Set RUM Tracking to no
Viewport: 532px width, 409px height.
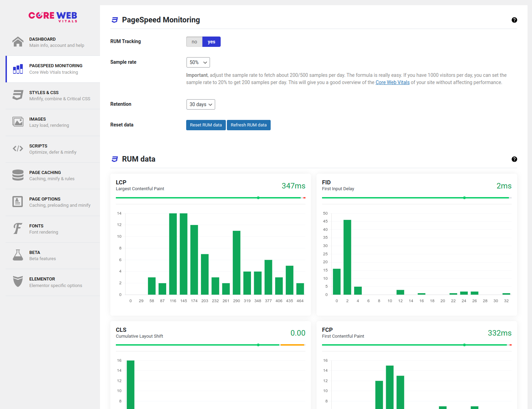[194, 42]
